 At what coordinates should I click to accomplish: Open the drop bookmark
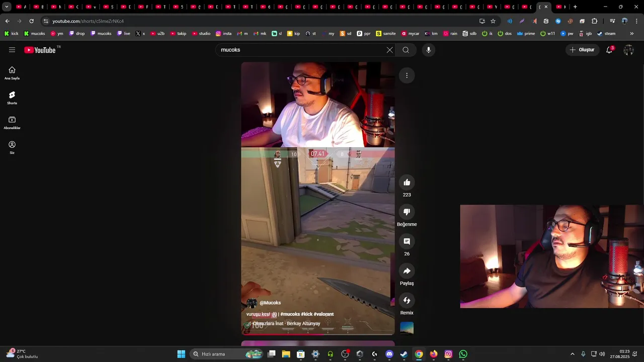coord(77,34)
